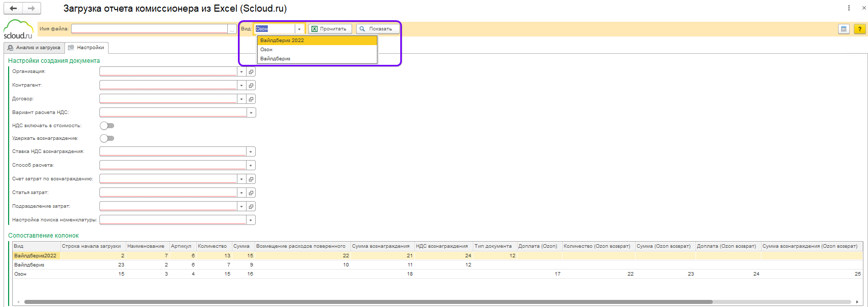Image resolution: width=868 pixels, height=307 pixels.
Task: Expand the Статья затрат dropdown arrow
Action: pyautogui.click(x=241, y=193)
